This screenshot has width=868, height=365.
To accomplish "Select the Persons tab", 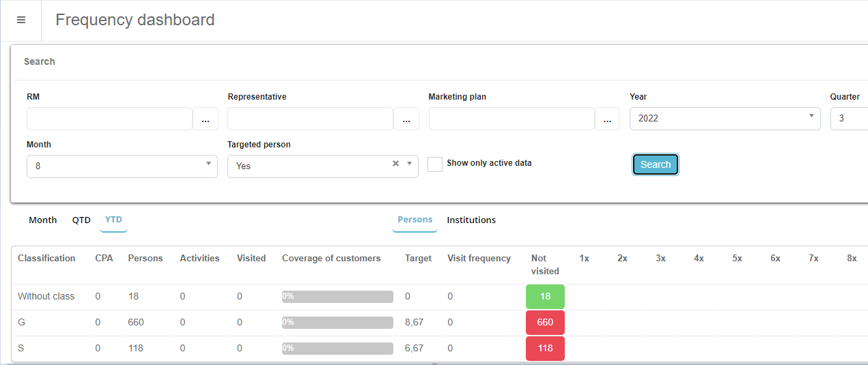I will [415, 220].
